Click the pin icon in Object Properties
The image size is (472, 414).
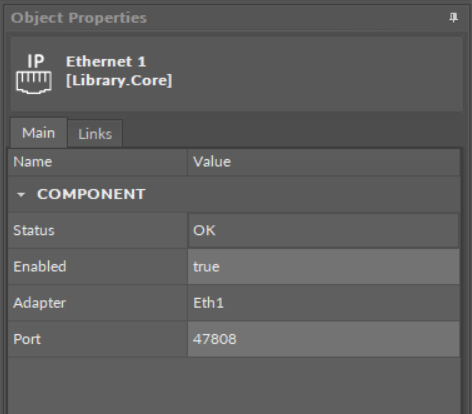pyautogui.click(x=453, y=18)
